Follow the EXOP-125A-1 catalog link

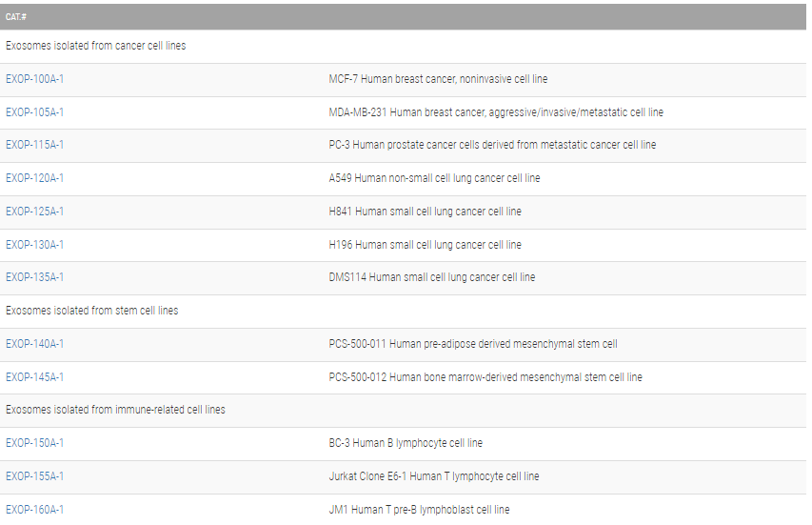[35, 212]
